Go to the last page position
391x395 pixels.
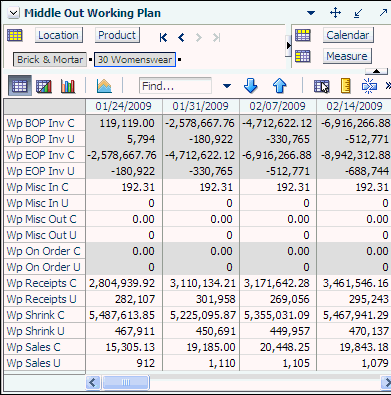pos(217,38)
